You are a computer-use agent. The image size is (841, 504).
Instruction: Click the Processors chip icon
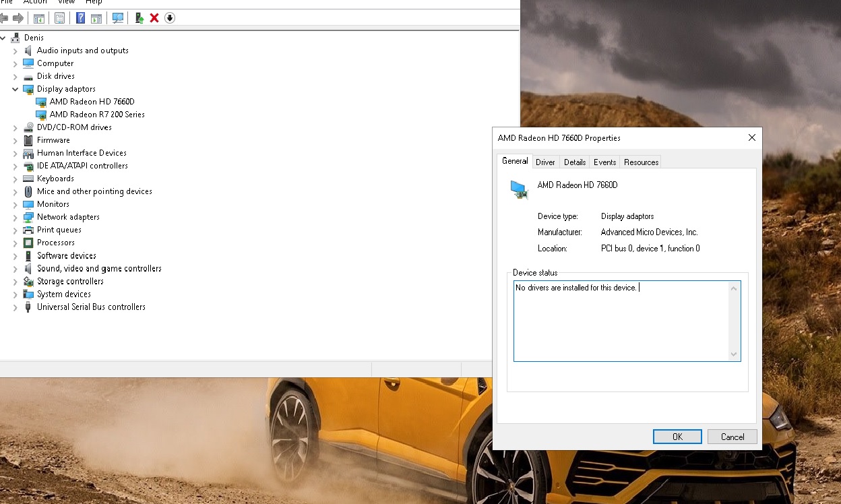(x=28, y=243)
